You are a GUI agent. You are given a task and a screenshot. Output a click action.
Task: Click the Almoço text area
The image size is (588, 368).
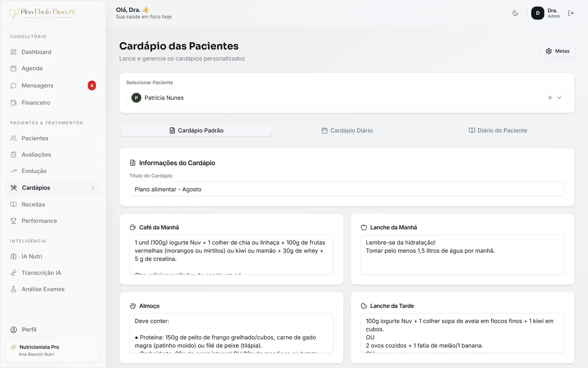click(232, 333)
